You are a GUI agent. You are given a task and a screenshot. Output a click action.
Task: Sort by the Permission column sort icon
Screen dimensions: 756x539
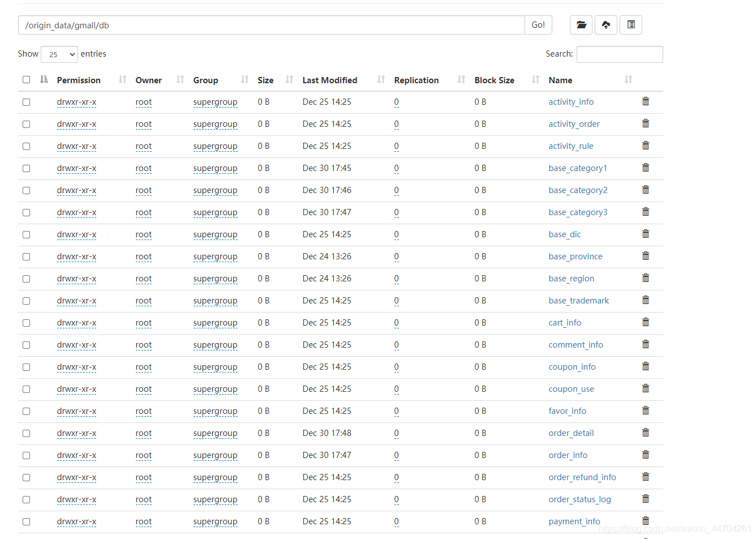click(122, 80)
